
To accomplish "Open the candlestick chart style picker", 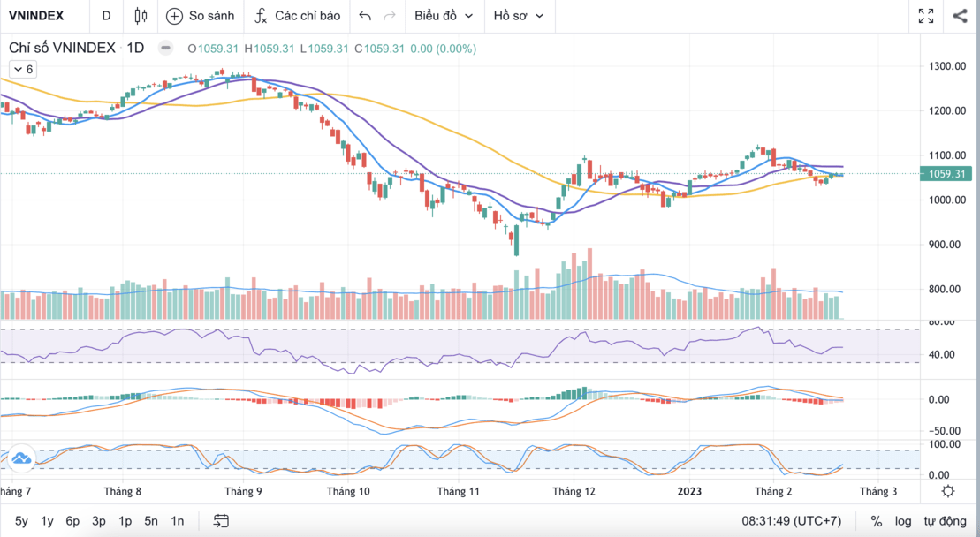I will tap(141, 16).
